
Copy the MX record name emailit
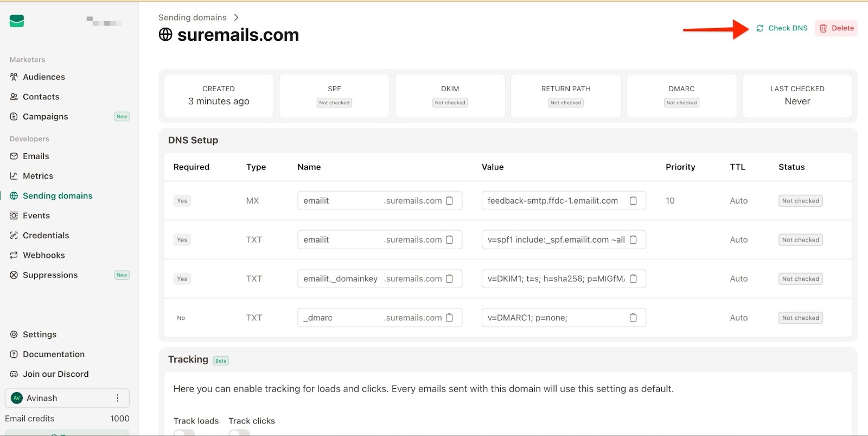449,201
